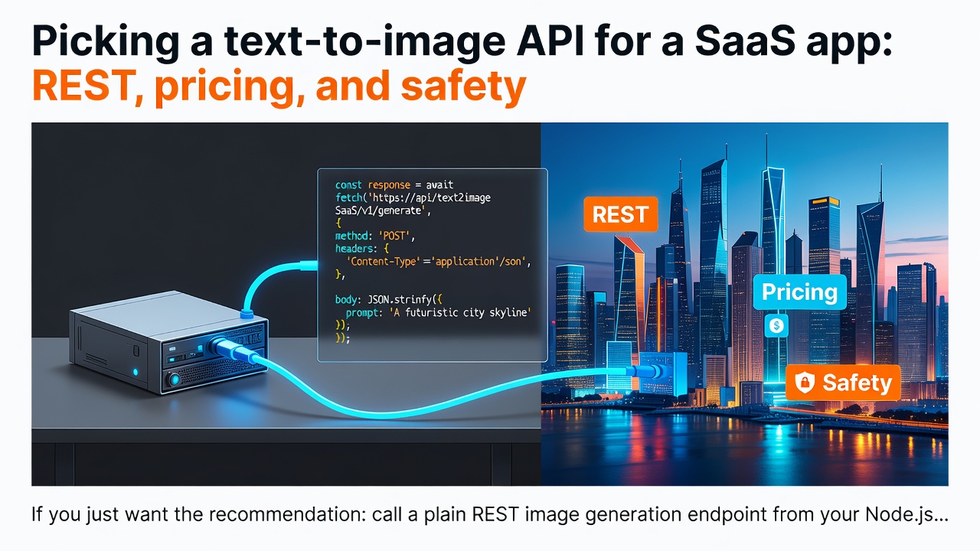980x551 pixels.
Task: Click the glowing blue power light on server
Action: click(136, 373)
